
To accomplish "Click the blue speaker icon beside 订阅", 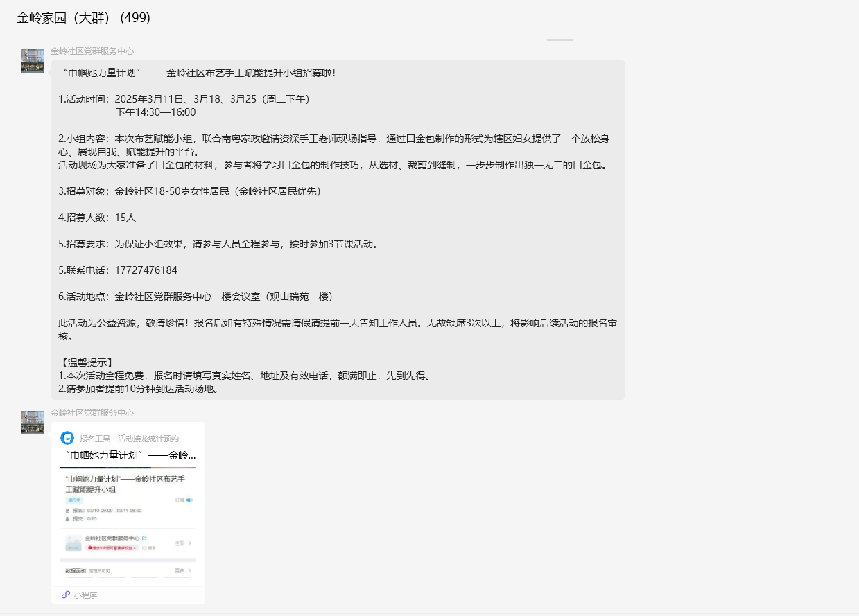I will (x=189, y=500).
